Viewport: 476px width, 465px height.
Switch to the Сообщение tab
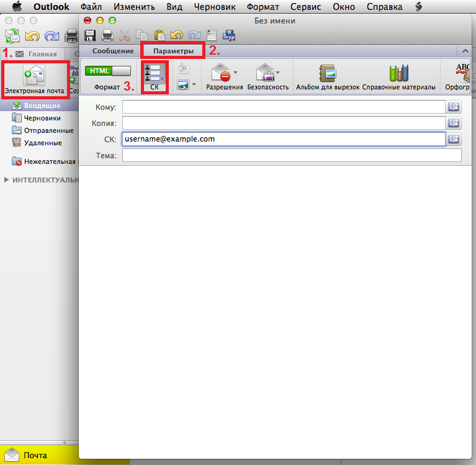coord(113,51)
